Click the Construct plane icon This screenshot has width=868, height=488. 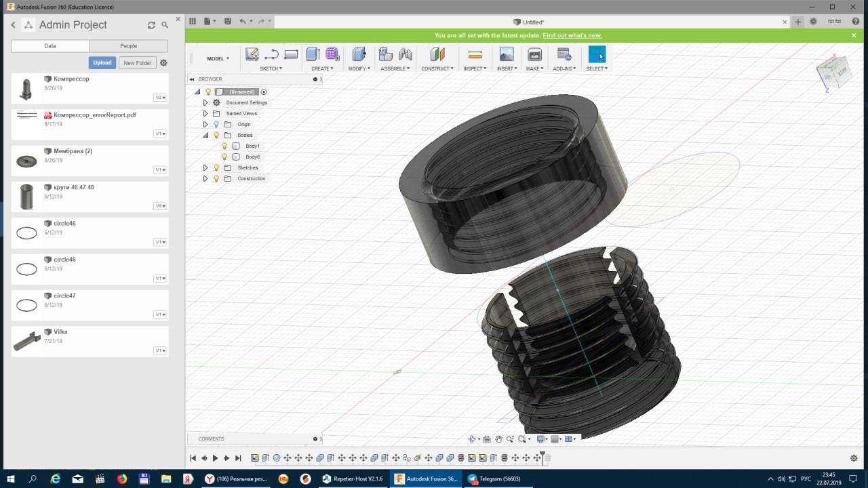(x=437, y=54)
